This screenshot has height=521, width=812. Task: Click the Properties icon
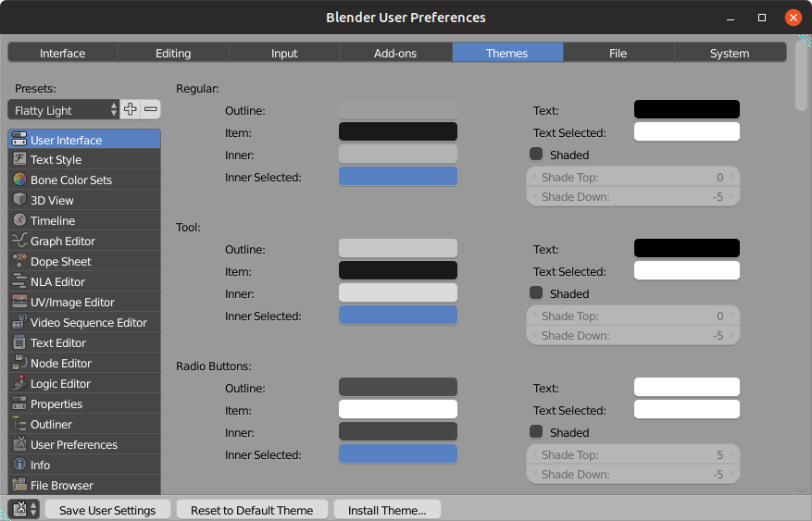point(19,403)
